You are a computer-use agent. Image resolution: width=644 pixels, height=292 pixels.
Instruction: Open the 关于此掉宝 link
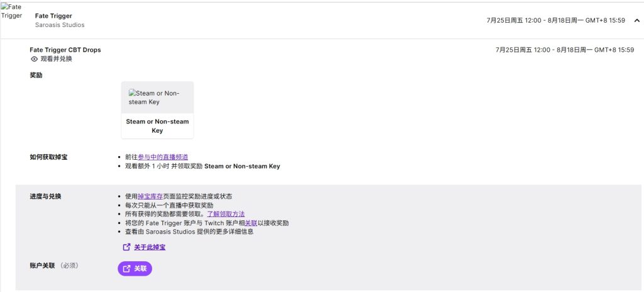point(150,247)
